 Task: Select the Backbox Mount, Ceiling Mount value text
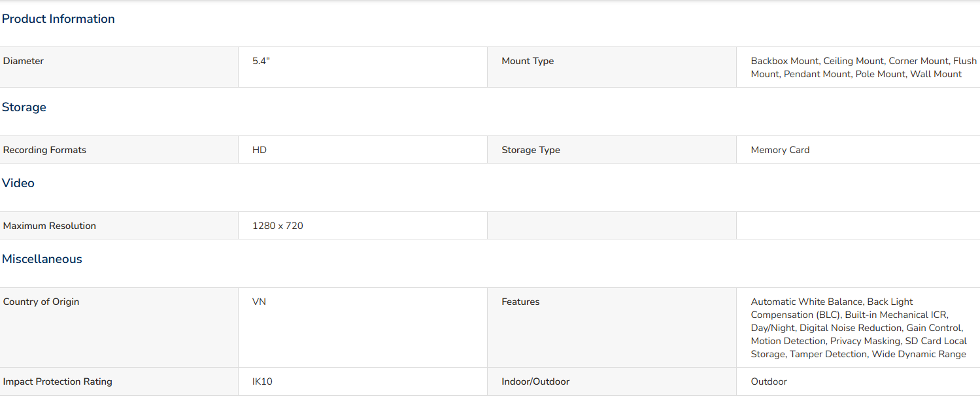tap(864, 67)
